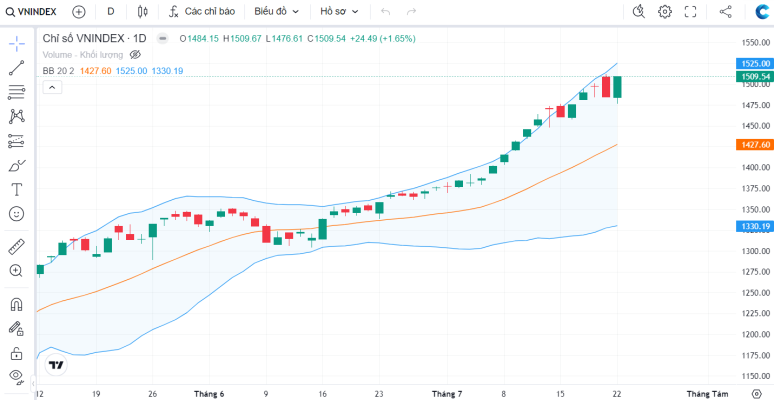
Task: Open Các chỉ báo indicators
Action: [x=202, y=12]
